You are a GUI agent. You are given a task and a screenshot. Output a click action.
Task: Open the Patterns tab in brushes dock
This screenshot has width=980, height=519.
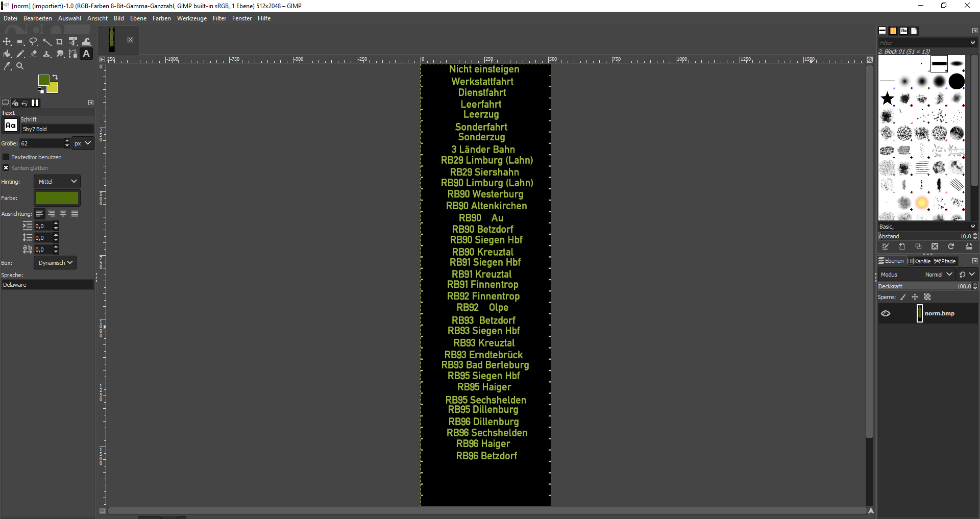click(893, 31)
